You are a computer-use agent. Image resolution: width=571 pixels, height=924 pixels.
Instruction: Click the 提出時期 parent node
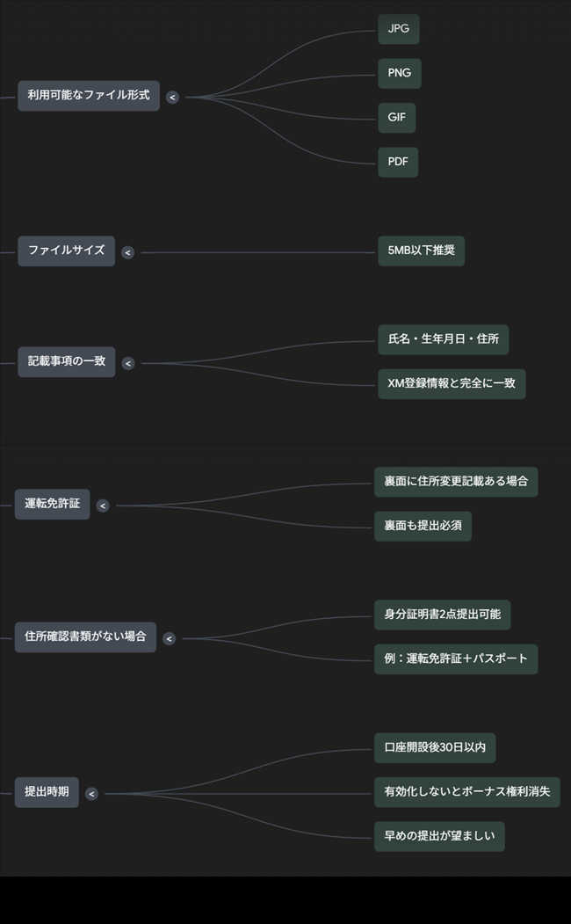(x=47, y=792)
